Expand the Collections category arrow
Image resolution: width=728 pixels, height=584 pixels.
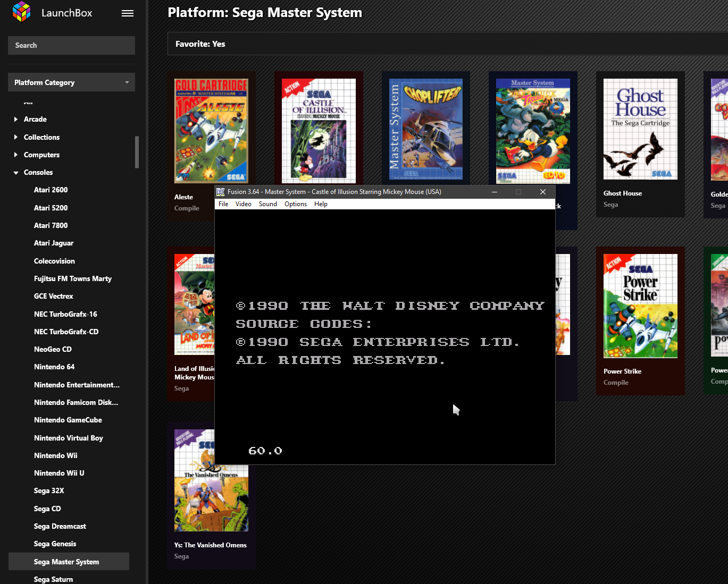point(16,137)
